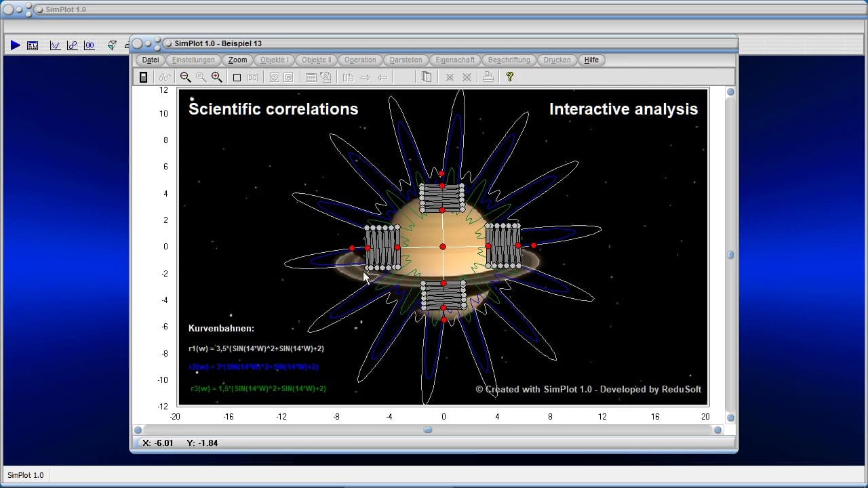Zoom in with the plus magnifier
This screenshot has width=868, height=488.
(x=216, y=77)
